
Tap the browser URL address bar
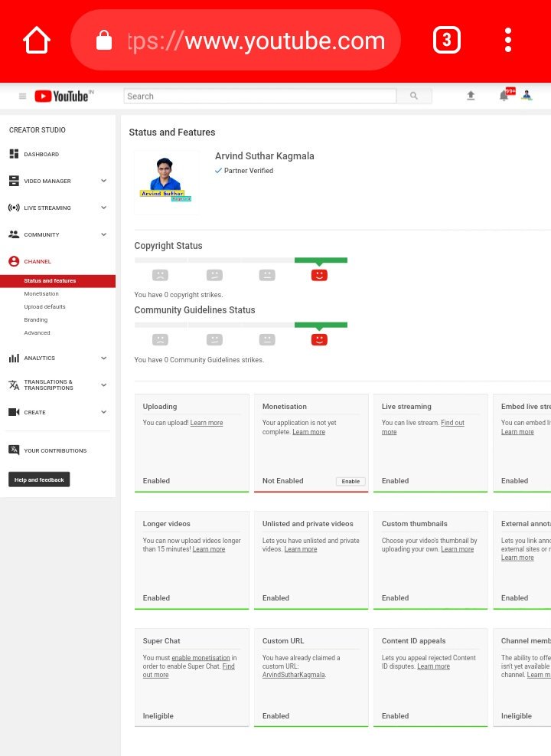236,40
